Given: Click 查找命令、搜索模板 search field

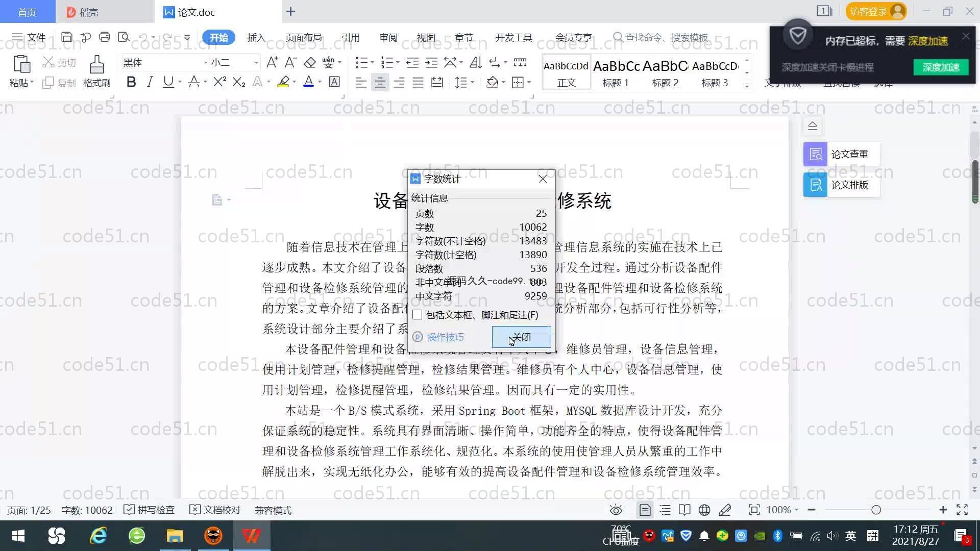Looking at the screenshot, I should [661, 37].
